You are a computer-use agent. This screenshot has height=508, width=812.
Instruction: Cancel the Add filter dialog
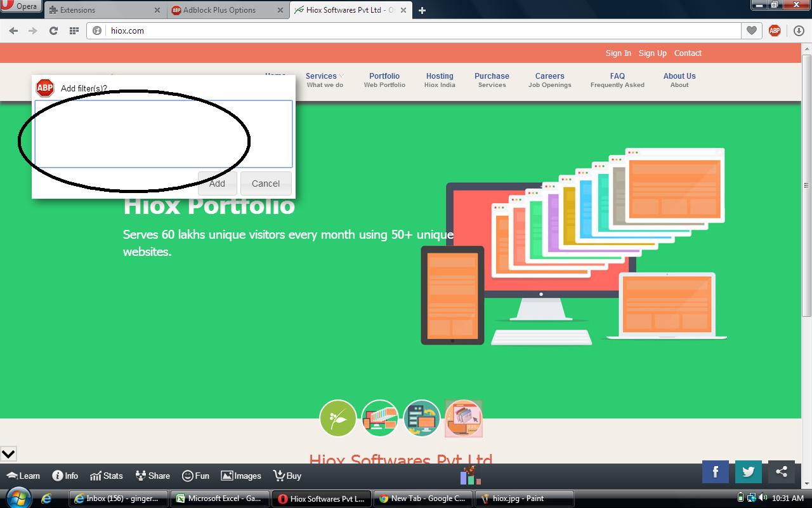[266, 184]
